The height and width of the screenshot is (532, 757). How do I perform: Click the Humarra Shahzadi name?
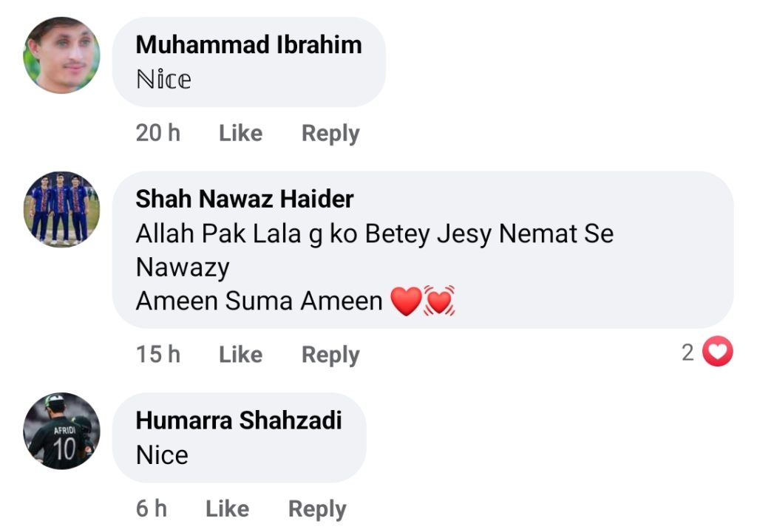tap(239, 420)
